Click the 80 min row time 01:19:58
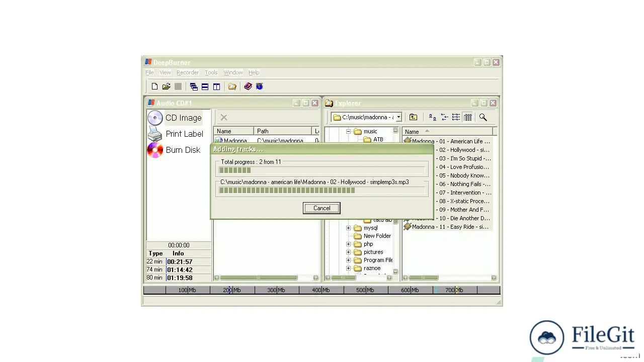 (x=180, y=278)
